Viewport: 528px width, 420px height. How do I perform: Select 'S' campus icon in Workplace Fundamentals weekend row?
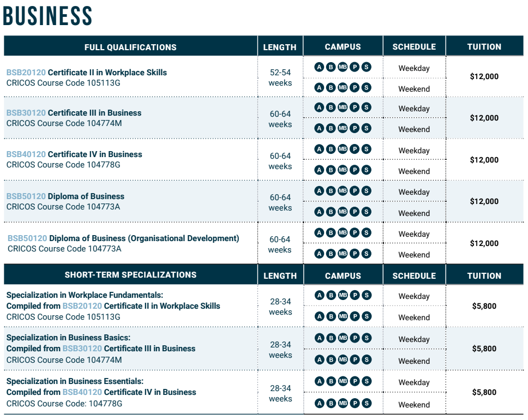[366, 316]
